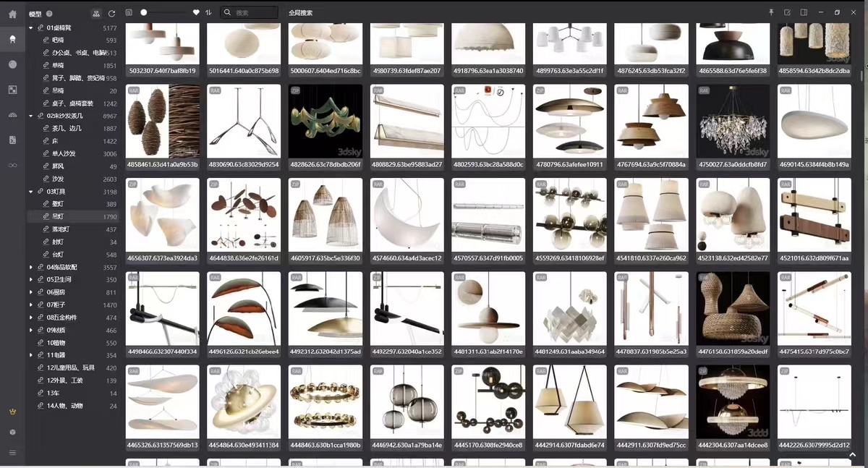Expand the 07柜子 category

pos(31,305)
